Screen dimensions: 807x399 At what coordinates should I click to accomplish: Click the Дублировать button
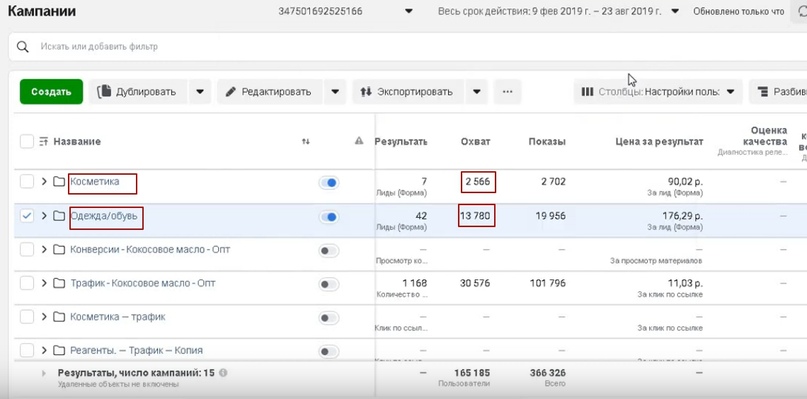137,92
